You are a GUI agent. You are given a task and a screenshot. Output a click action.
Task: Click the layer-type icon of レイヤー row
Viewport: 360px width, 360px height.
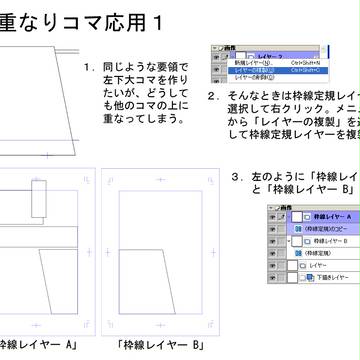coord(303,266)
